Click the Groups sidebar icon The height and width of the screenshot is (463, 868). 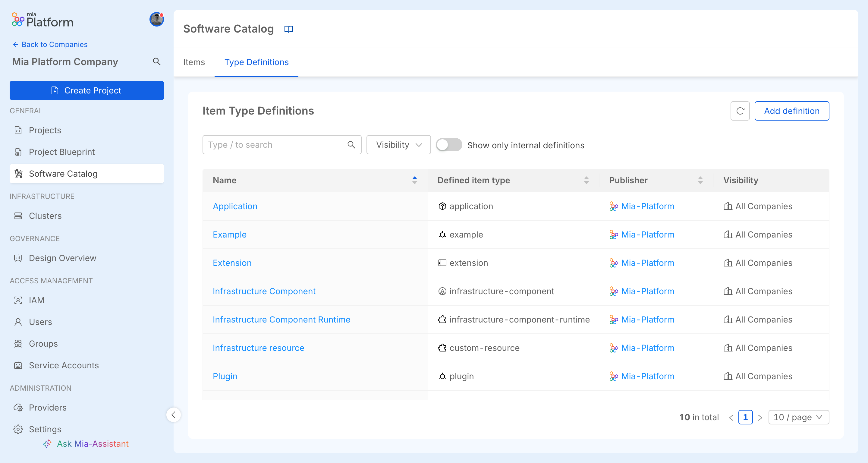[18, 344]
